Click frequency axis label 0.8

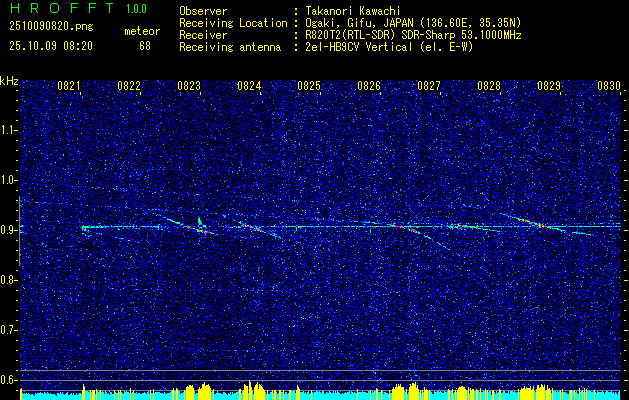click(8, 280)
